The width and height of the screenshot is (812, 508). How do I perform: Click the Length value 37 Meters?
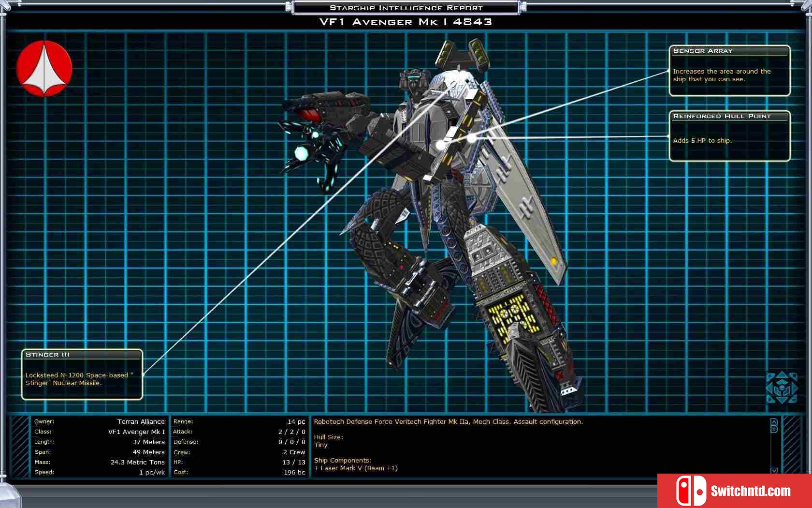click(x=149, y=442)
